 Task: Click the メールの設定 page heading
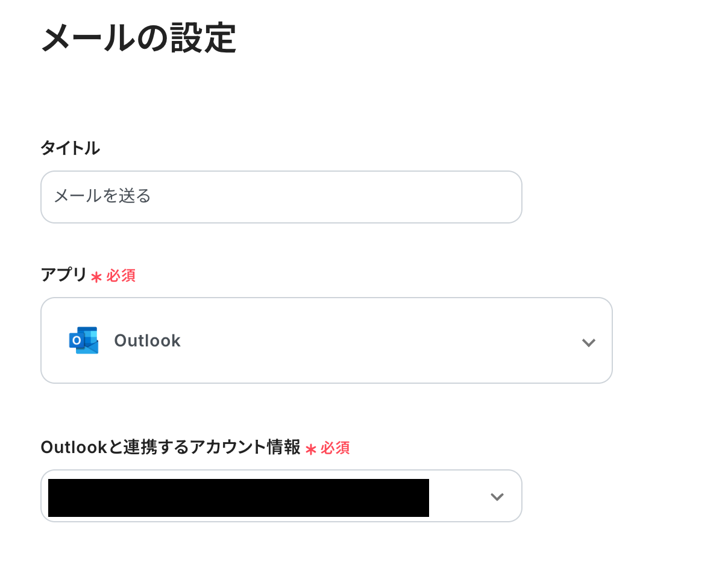(138, 38)
